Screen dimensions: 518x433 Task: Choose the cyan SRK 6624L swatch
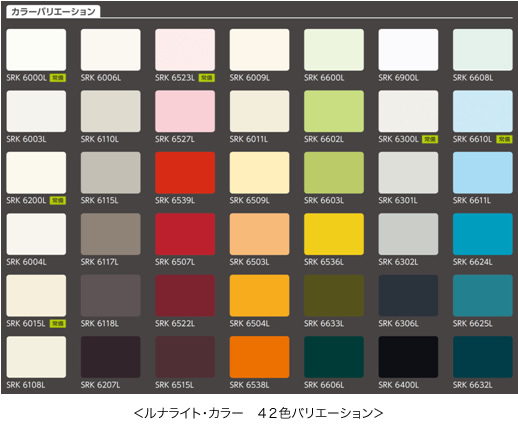click(x=483, y=234)
